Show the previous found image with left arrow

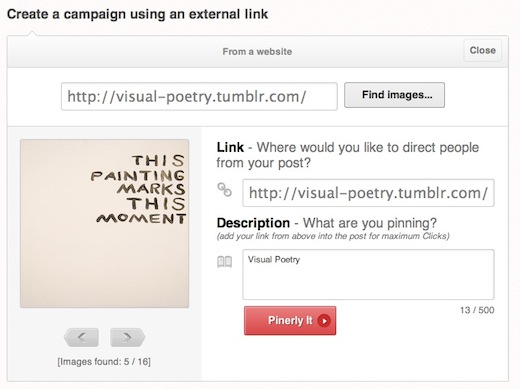tap(81, 337)
